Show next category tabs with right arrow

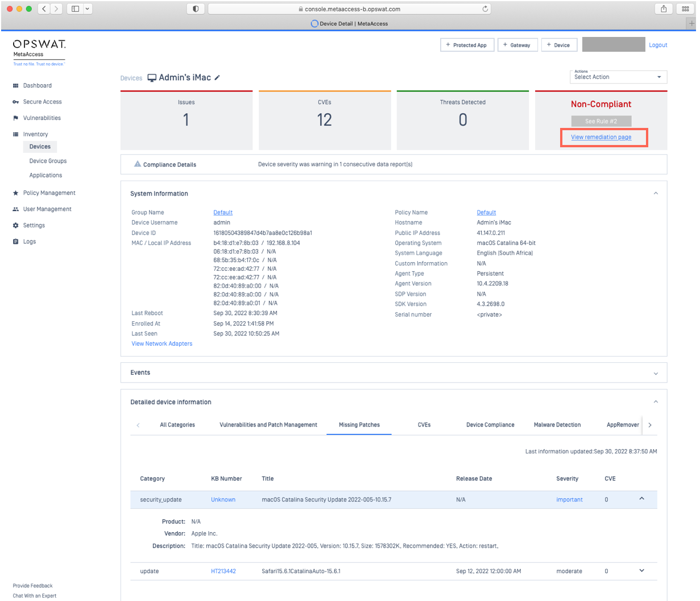pos(650,425)
